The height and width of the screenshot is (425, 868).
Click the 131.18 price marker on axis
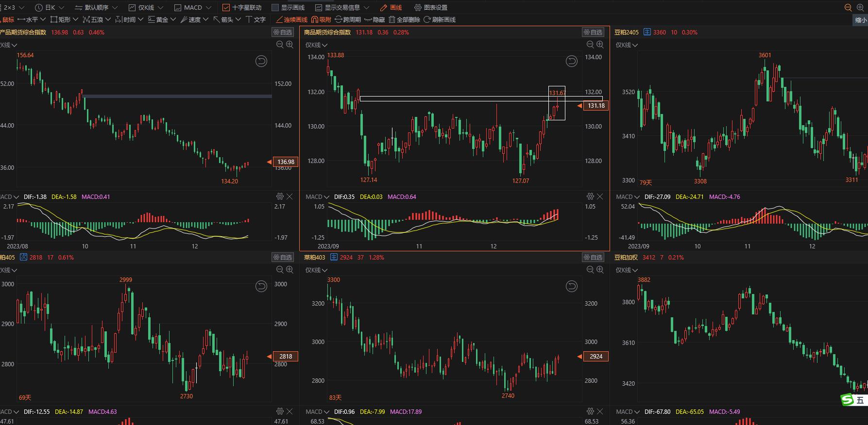coord(596,106)
